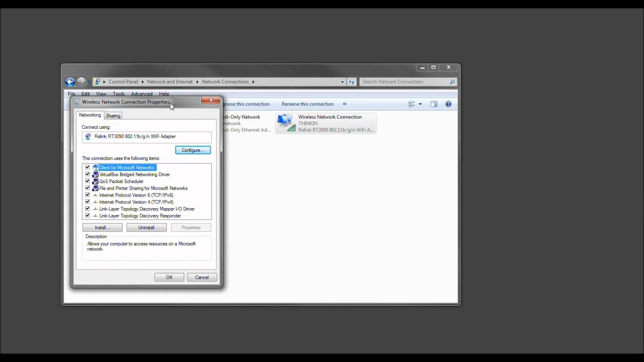The width and height of the screenshot is (644, 362).
Task: Click the Ralink RT3090 adapter field
Action: (146, 137)
